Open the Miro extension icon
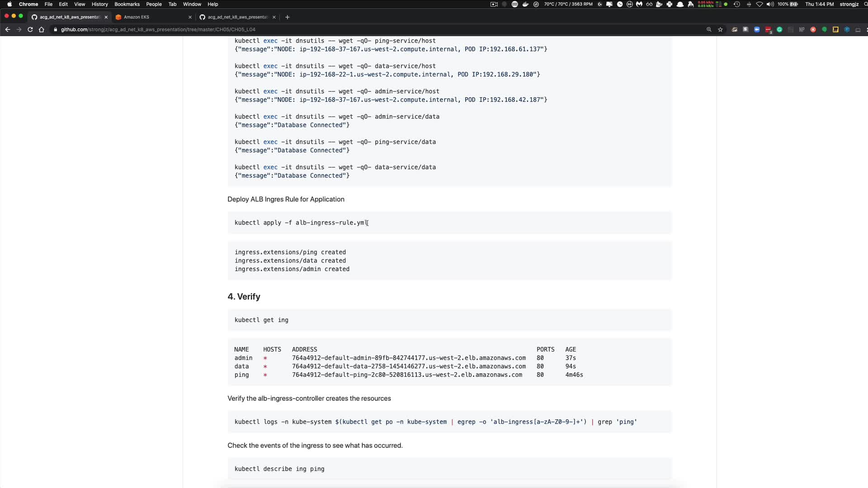The image size is (868, 488). 835,29
